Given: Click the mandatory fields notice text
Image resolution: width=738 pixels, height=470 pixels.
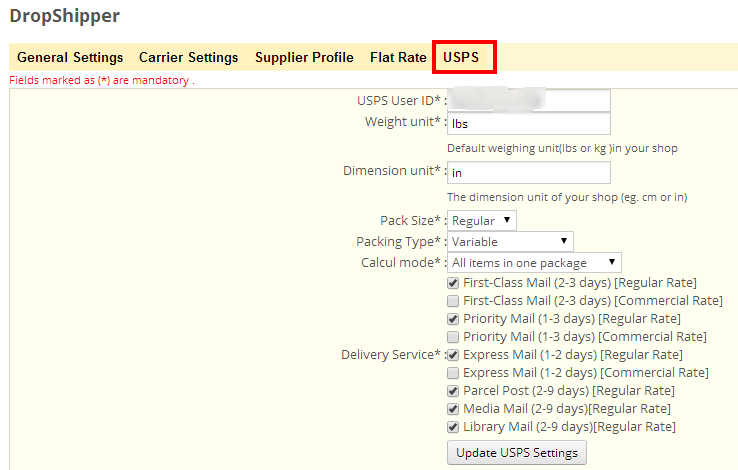Looking at the screenshot, I should pos(102,80).
